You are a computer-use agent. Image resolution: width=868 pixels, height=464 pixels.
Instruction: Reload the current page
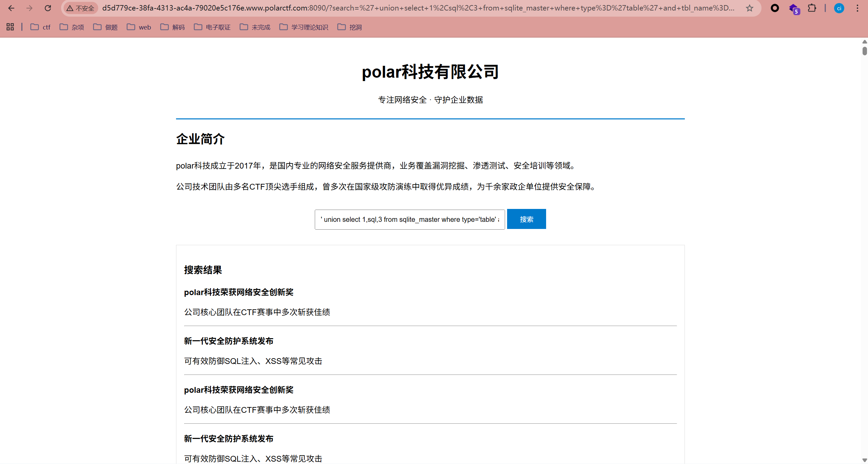(x=48, y=8)
